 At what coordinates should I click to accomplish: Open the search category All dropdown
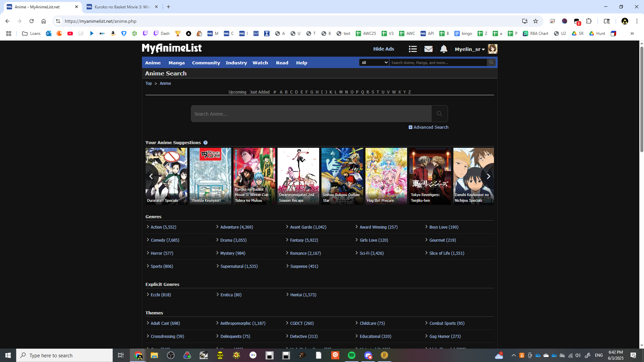click(374, 62)
